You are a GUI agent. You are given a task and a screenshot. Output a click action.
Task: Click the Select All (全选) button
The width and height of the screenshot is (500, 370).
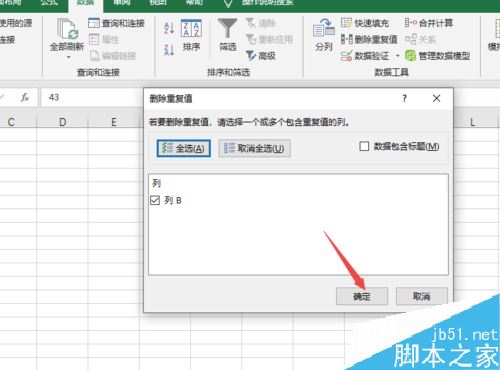point(183,148)
